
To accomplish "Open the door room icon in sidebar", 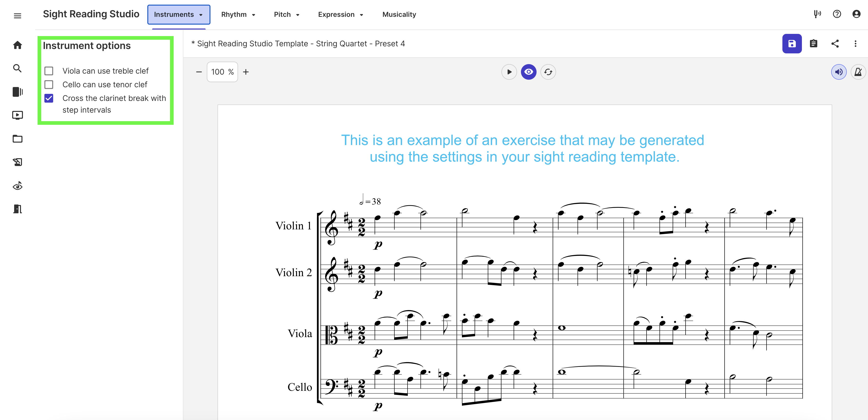I will pyautogui.click(x=18, y=209).
